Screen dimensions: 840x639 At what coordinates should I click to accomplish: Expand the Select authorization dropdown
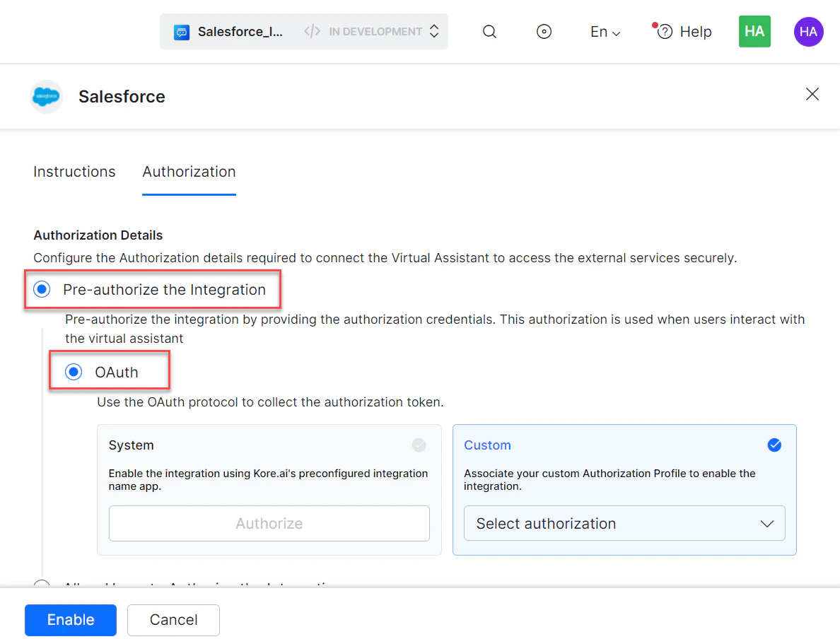pos(624,523)
